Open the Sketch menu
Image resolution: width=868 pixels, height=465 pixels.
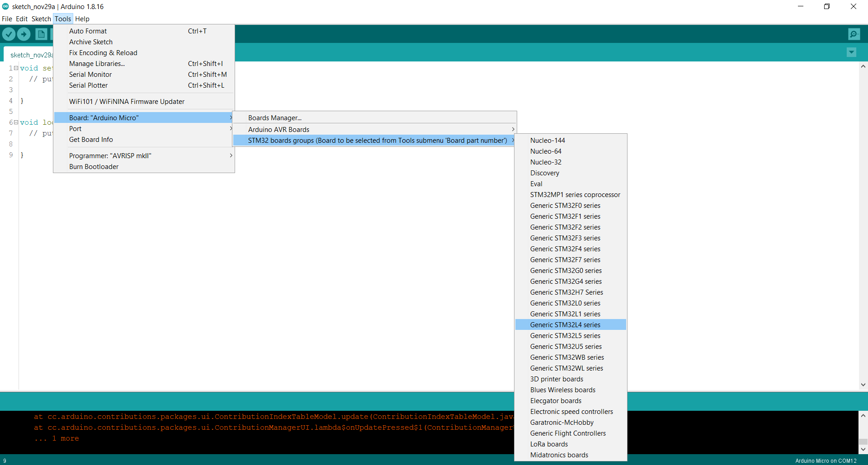coord(41,19)
